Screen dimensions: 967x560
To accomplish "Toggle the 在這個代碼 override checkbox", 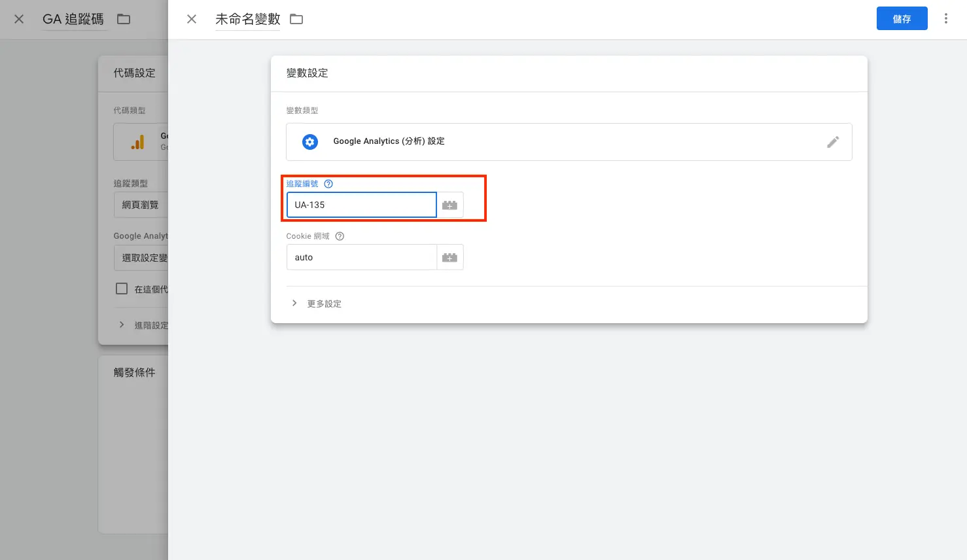I will [122, 289].
